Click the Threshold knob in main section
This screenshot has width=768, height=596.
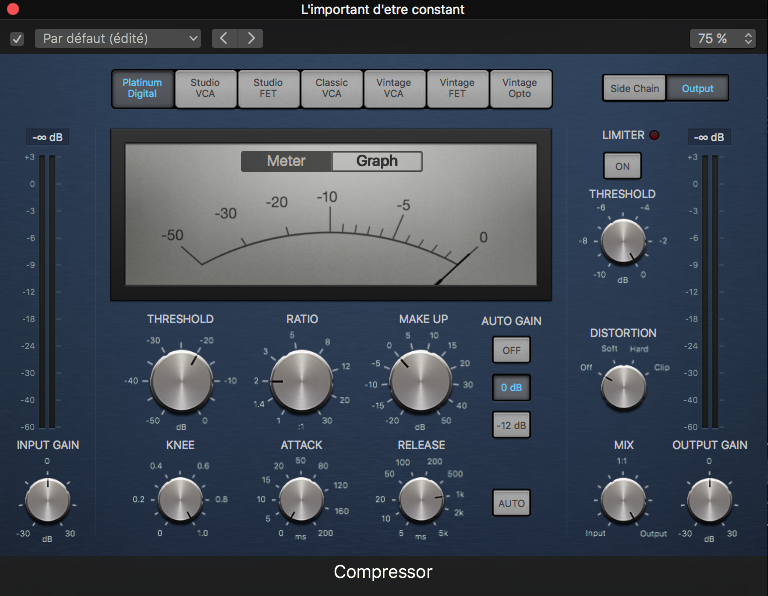[x=181, y=381]
